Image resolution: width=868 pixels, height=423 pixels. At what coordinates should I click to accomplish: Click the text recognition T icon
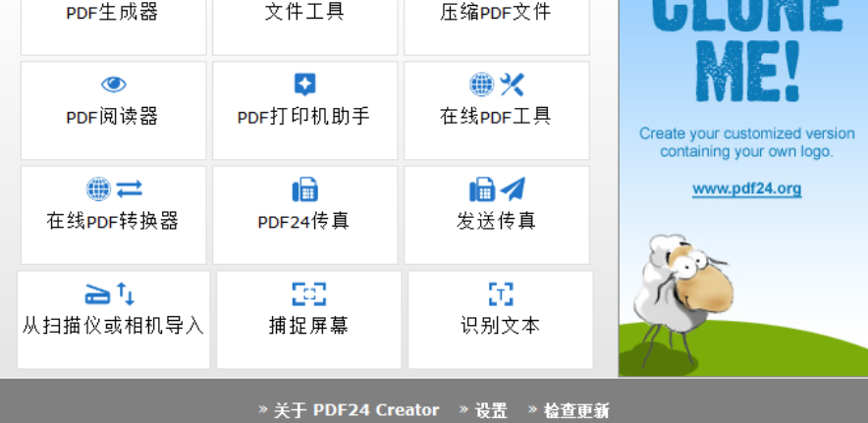point(501,294)
